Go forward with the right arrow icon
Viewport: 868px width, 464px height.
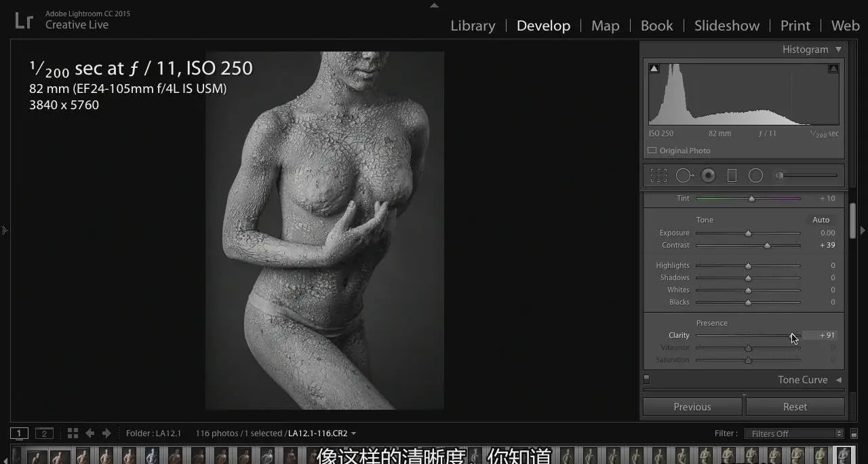click(106, 433)
